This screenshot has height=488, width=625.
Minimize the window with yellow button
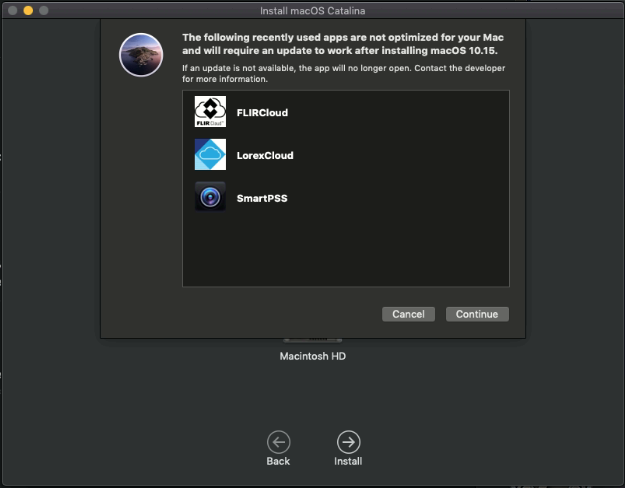(x=28, y=10)
